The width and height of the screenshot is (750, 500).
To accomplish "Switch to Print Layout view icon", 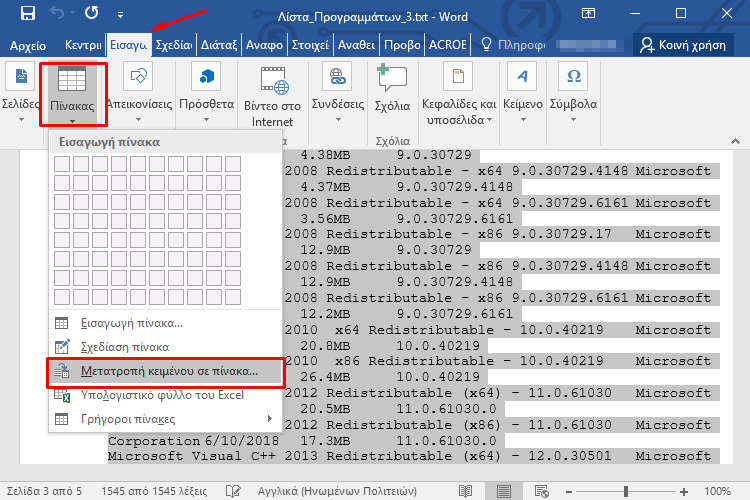I will click(x=503, y=491).
